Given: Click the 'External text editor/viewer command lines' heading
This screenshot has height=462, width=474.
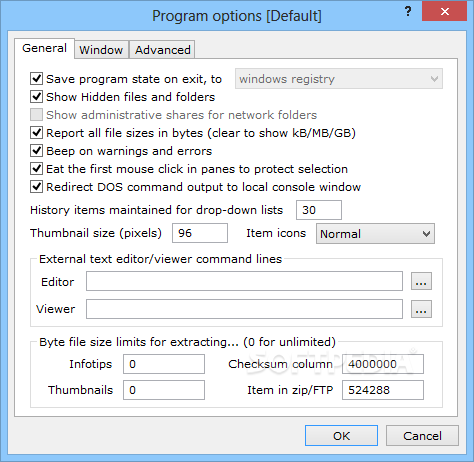Looking at the screenshot, I should click(160, 259).
